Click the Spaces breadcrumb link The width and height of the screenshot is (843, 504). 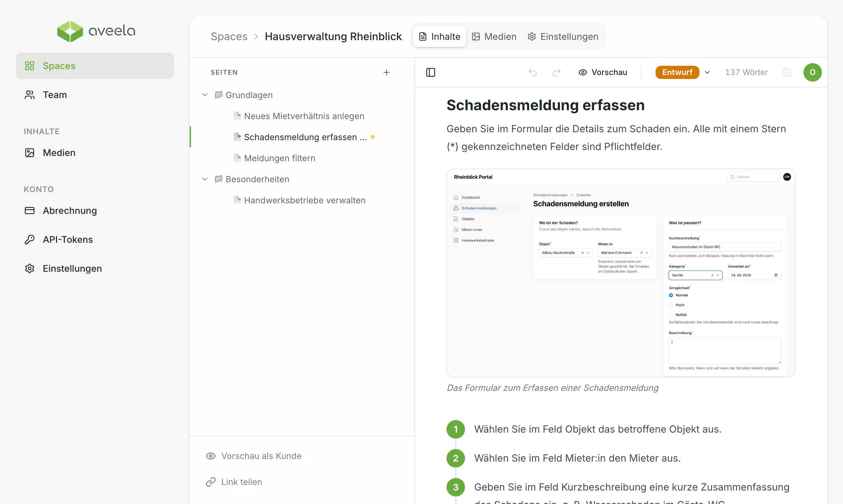(229, 36)
